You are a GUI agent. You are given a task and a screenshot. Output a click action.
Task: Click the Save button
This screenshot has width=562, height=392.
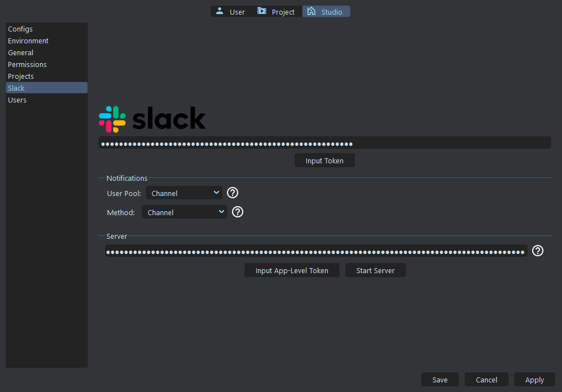(x=440, y=380)
